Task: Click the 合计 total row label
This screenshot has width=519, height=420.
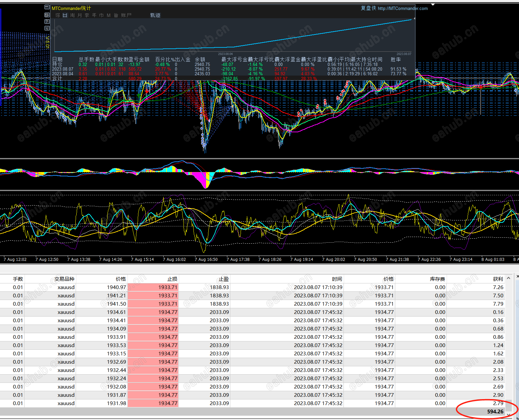Action: tap(57, 79)
